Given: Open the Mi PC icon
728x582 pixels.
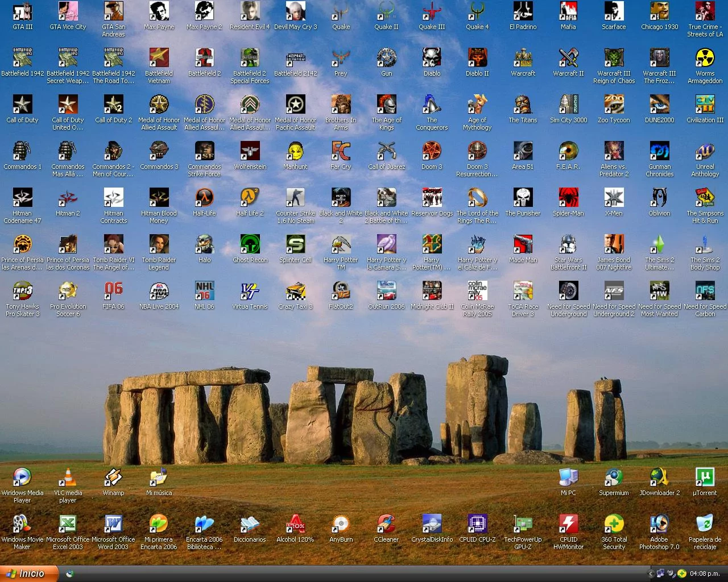Looking at the screenshot, I should coord(568,477).
